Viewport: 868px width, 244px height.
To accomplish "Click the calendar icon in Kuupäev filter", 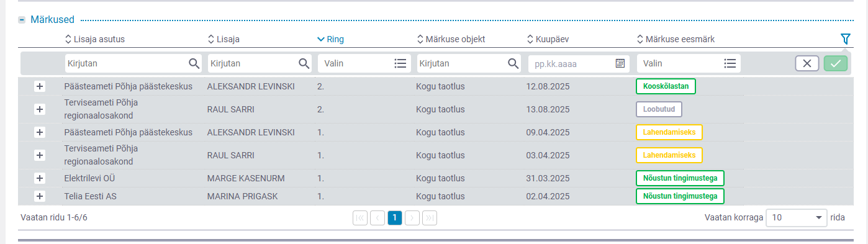I will 620,63.
